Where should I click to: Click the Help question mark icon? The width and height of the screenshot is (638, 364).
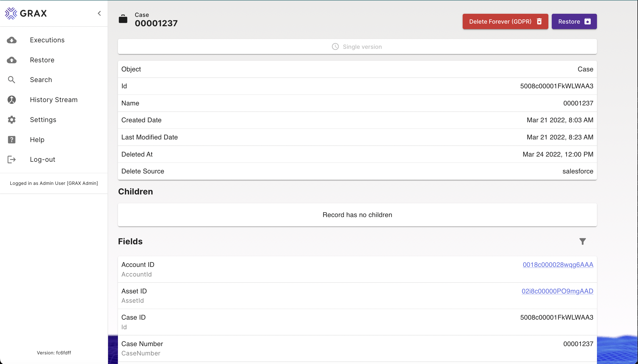pyautogui.click(x=12, y=140)
